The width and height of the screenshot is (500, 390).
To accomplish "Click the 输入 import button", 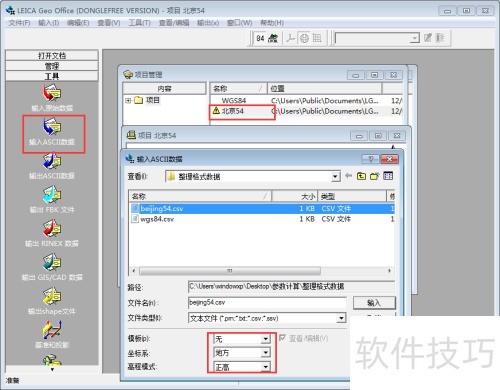I will point(374,303).
